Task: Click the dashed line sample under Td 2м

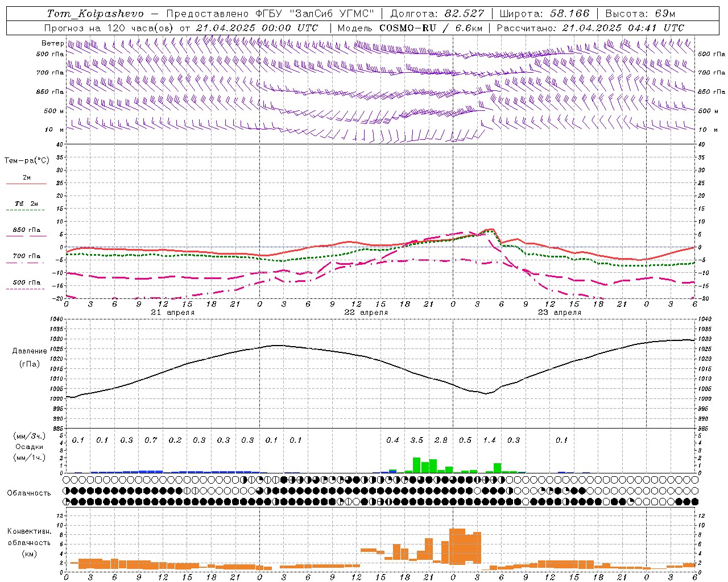Action: (25, 210)
